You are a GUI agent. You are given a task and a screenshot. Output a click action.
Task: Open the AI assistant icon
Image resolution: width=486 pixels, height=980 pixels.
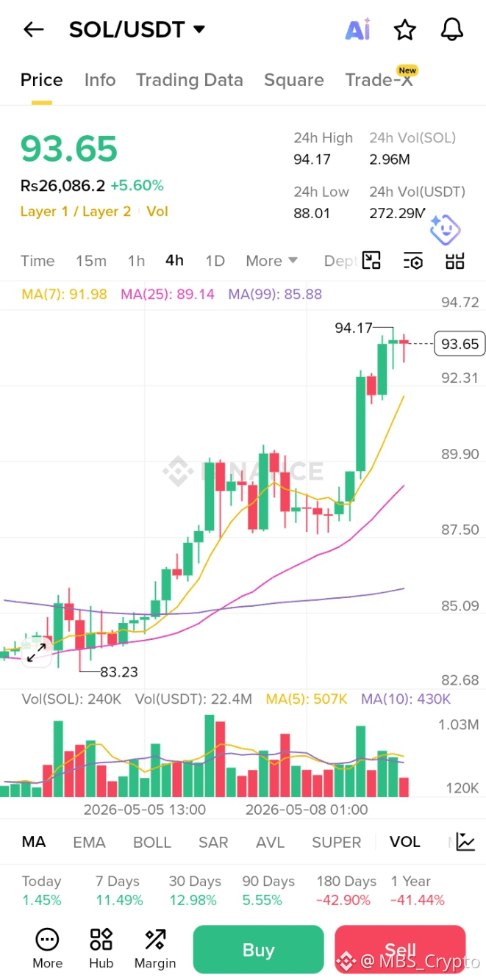click(358, 29)
